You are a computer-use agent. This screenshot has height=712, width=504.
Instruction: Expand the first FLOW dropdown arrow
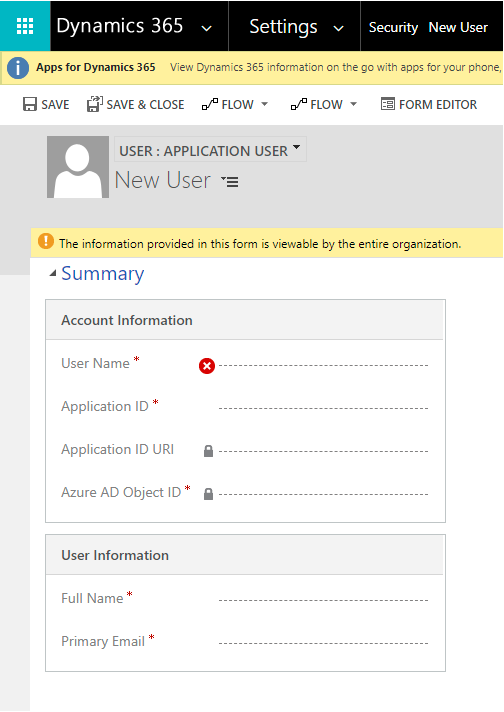click(x=265, y=104)
